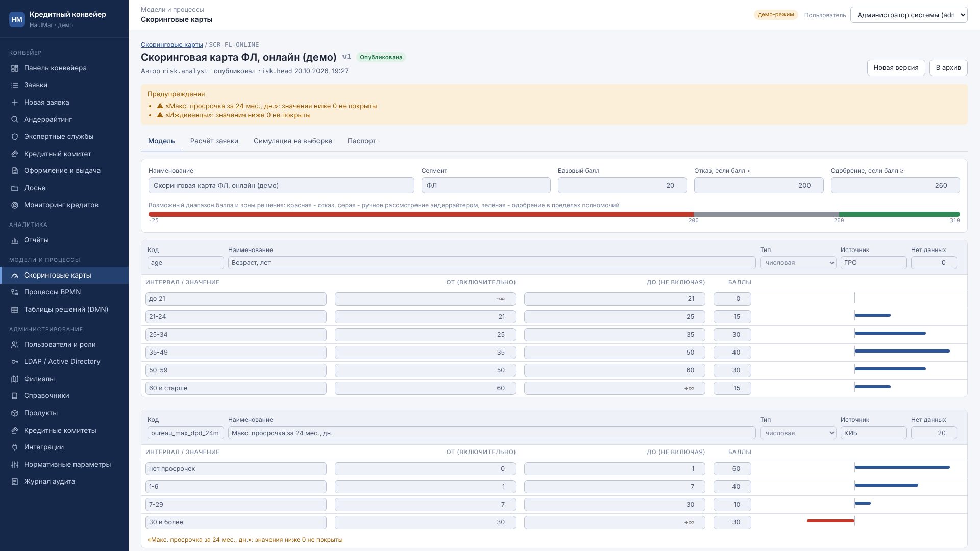Open the Тип dropdown for bureau_max_dpd_24m
This screenshot has width=980, height=551.
click(x=798, y=433)
